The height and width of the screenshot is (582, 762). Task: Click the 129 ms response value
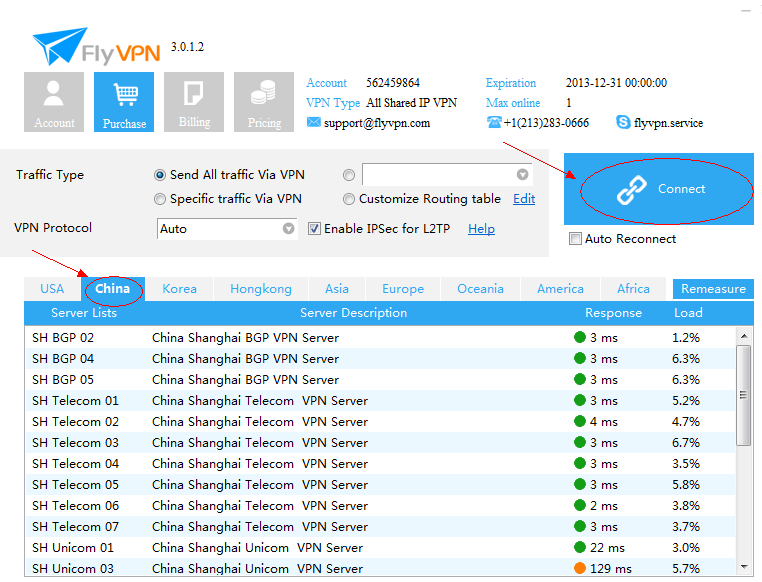pyautogui.click(x=610, y=568)
